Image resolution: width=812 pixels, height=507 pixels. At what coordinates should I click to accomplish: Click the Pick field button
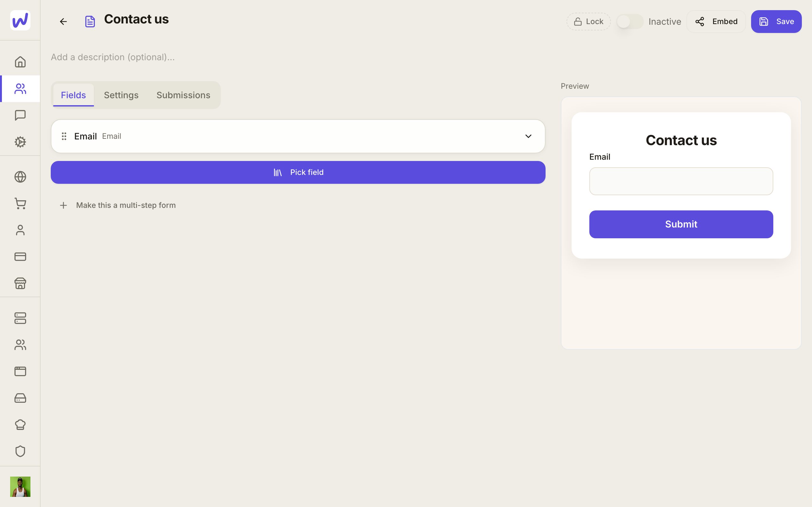point(298,172)
